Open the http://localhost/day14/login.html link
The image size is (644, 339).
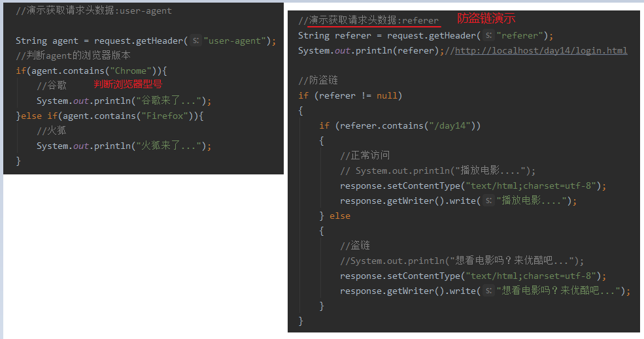pos(541,51)
